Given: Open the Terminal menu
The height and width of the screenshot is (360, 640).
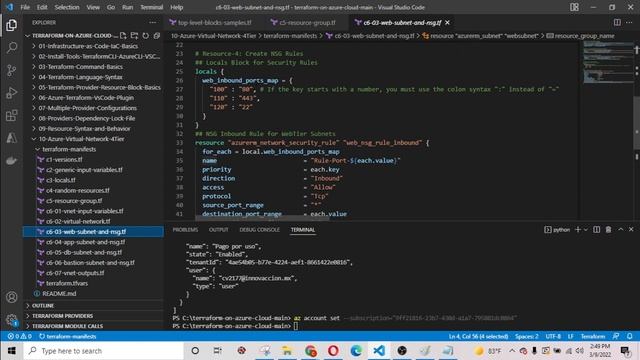Looking at the screenshot, I should click(x=151, y=7).
